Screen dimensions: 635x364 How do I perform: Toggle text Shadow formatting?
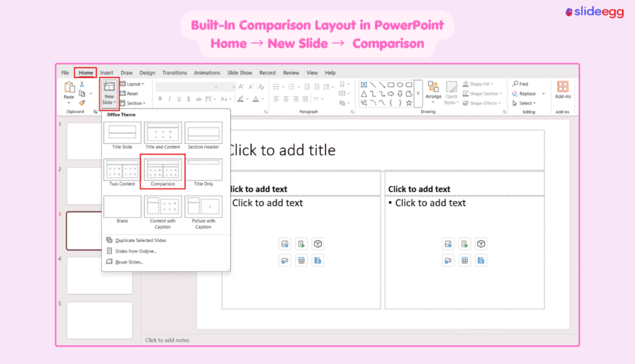(189, 99)
